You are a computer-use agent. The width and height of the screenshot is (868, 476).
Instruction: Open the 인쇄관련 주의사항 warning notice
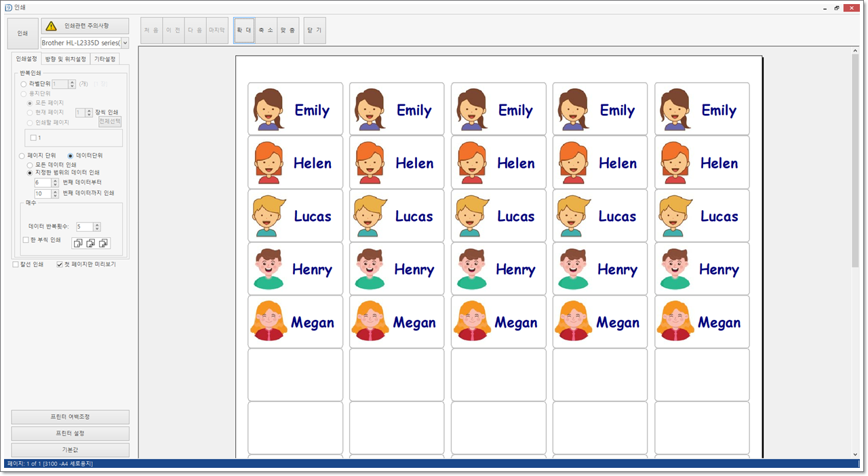click(x=85, y=26)
